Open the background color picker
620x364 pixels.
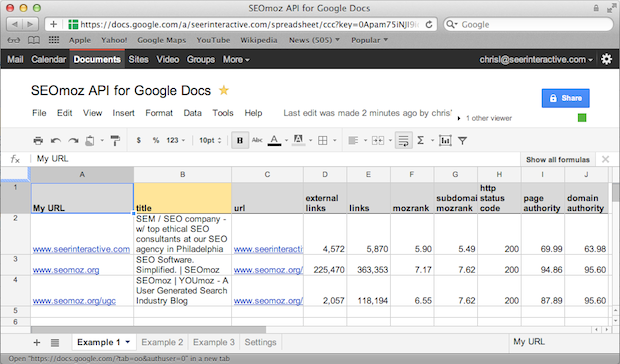point(298,140)
